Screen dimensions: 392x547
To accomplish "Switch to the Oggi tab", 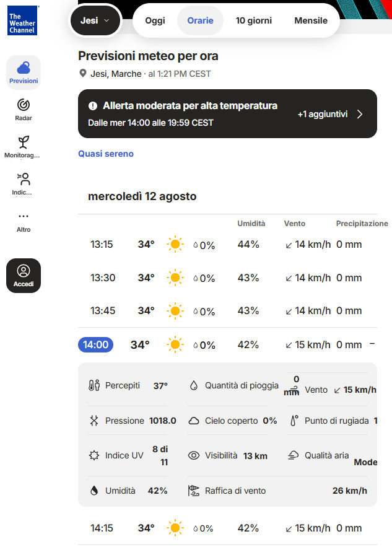I will 155,20.
